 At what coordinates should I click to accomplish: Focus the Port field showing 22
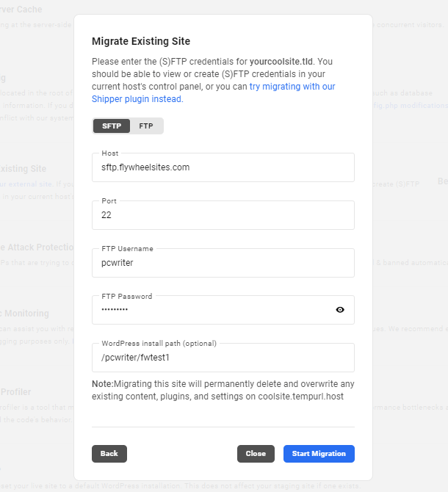(223, 215)
